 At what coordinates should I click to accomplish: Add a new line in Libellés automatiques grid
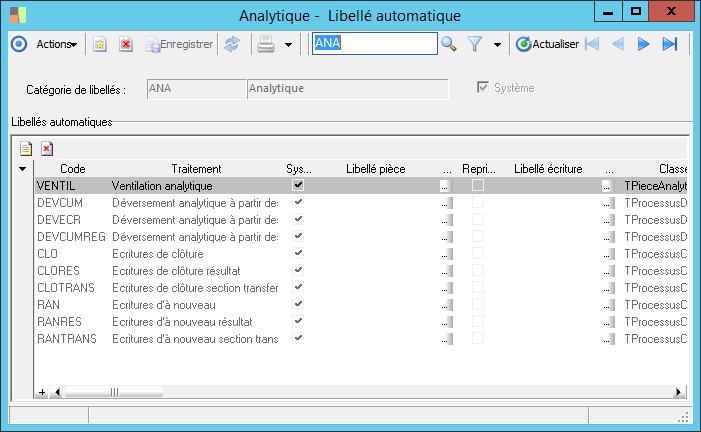pyautogui.click(x=27, y=148)
